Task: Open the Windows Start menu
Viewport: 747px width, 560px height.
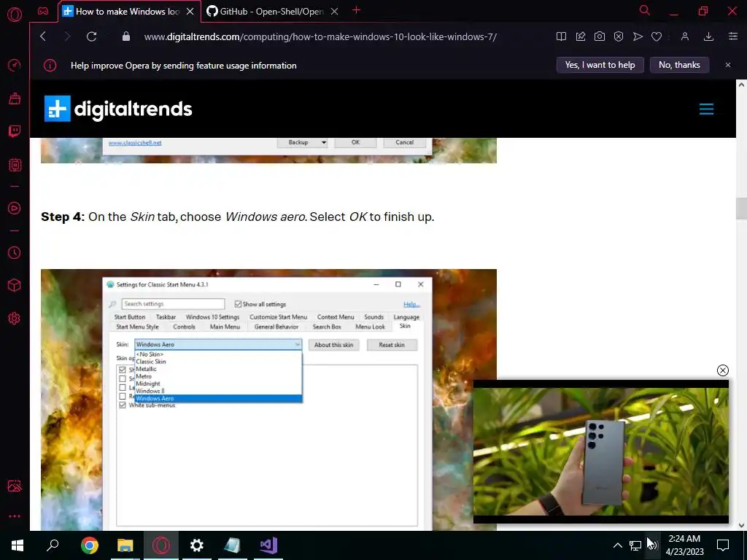Action: tap(18, 545)
